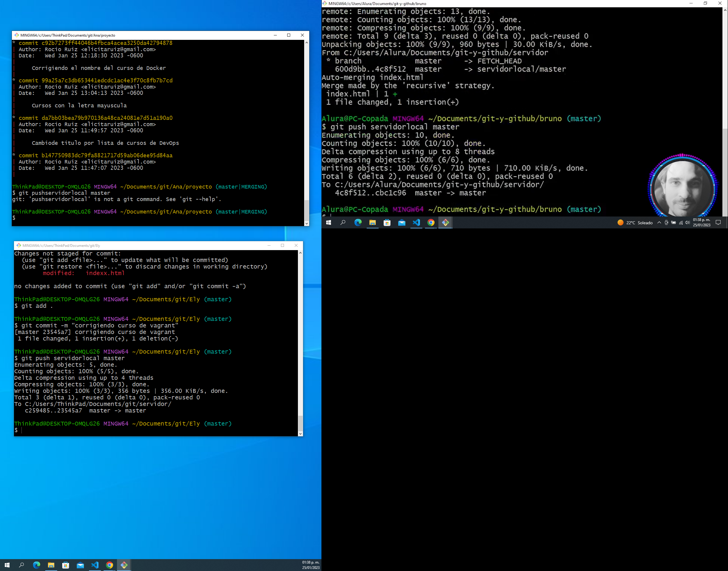The height and width of the screenshot is (571, 728).
Task: Open Search in the bottom desktop taskbar
Action: coord(22,565)
